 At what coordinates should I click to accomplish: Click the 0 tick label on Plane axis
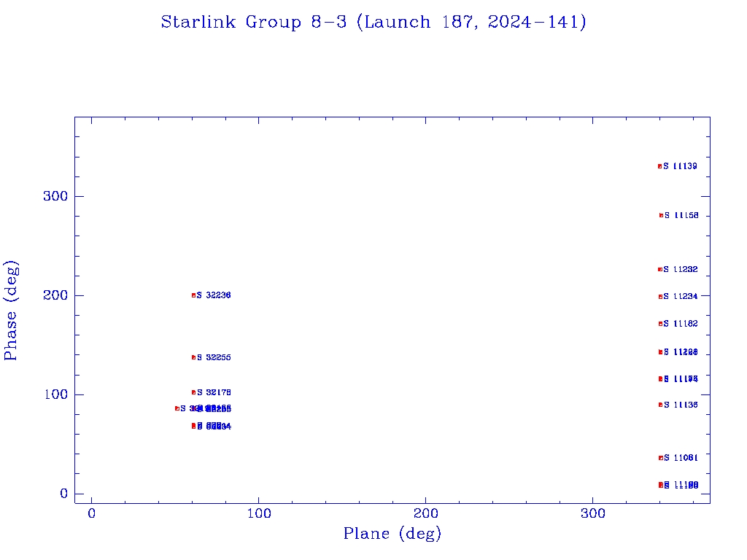pyautogui.click(x=91, y=513)
